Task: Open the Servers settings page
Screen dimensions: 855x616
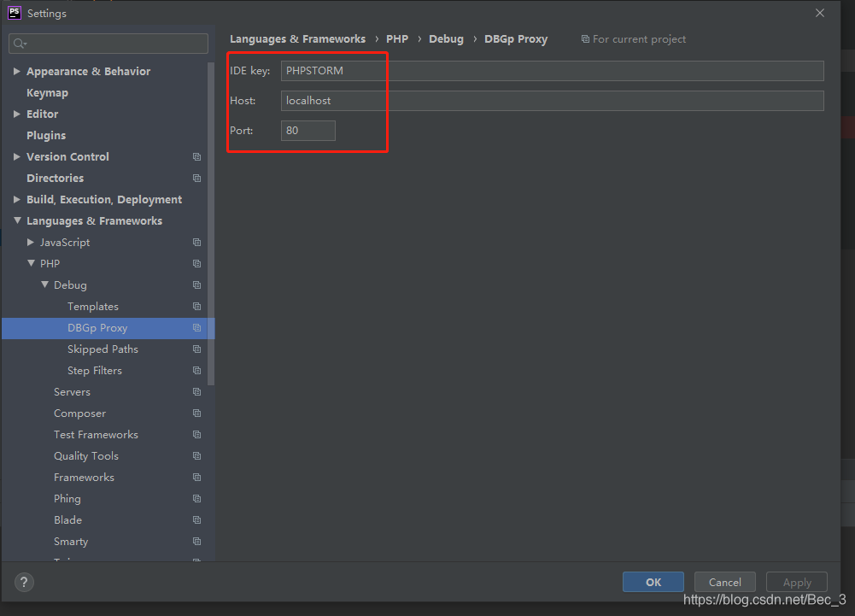Action: [x=72, y=392]
